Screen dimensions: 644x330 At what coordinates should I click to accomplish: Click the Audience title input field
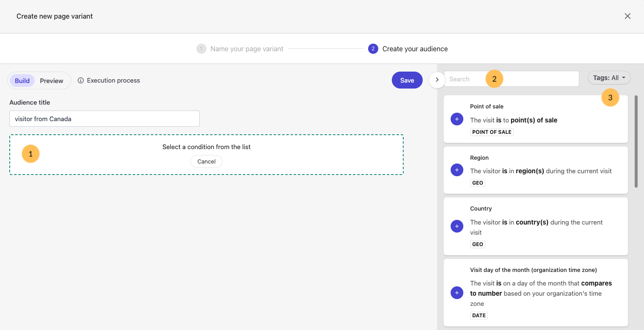pyautogui.click(x=104, y=119)
